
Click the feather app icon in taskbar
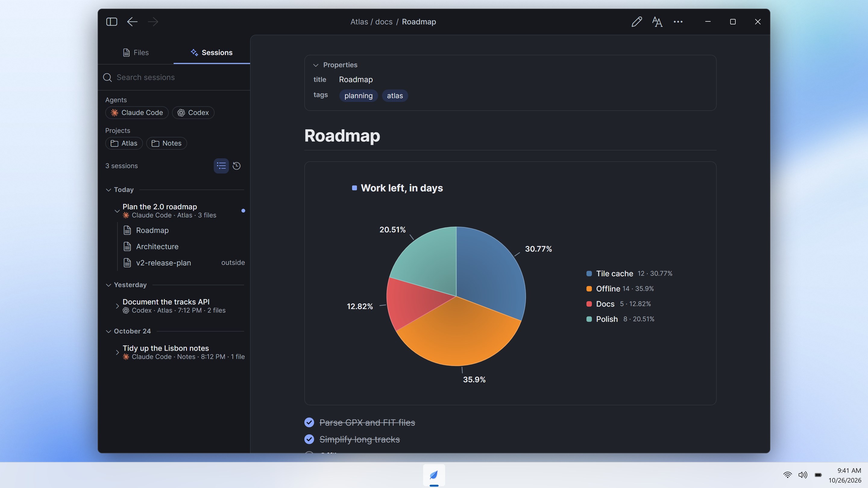[434, 475]
